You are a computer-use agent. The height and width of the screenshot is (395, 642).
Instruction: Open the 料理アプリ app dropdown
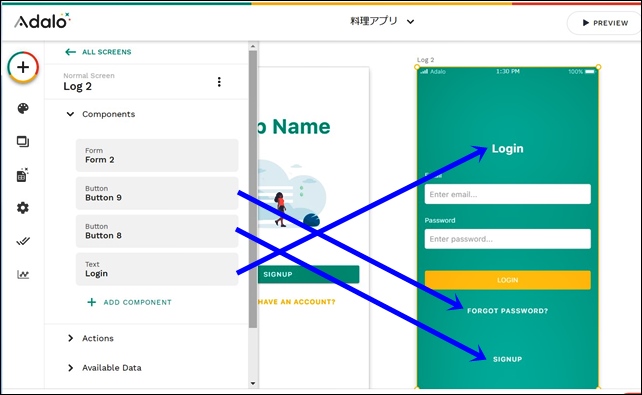pos(382,21)
